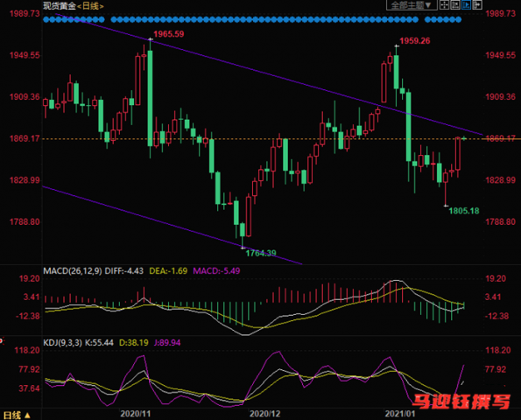Toggle the blue play-mode icon
Viewport: 521px width, 420px height.
466,5
